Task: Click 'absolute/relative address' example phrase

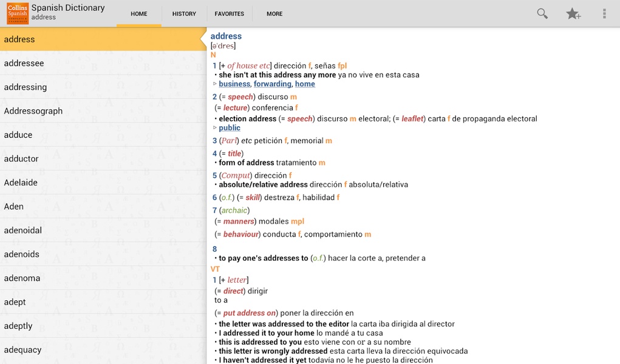Action: tap(263, 184)
